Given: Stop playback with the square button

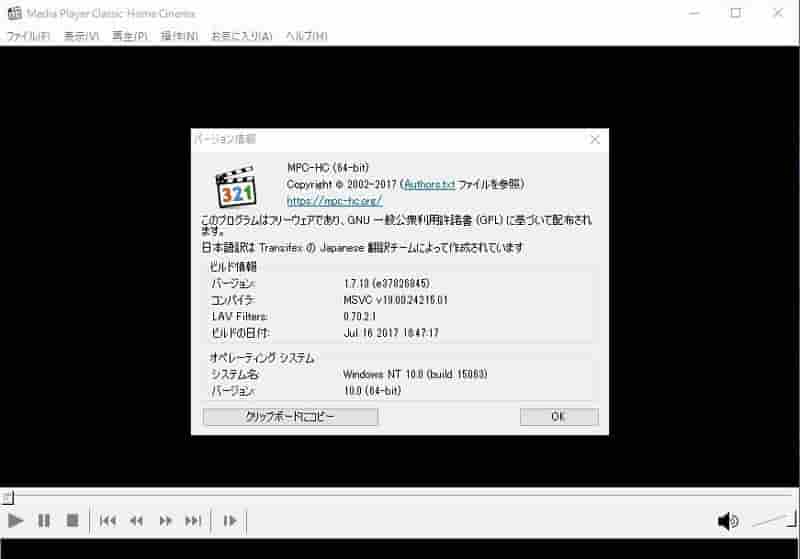Looking at the screenshot, I should point(72,520).
